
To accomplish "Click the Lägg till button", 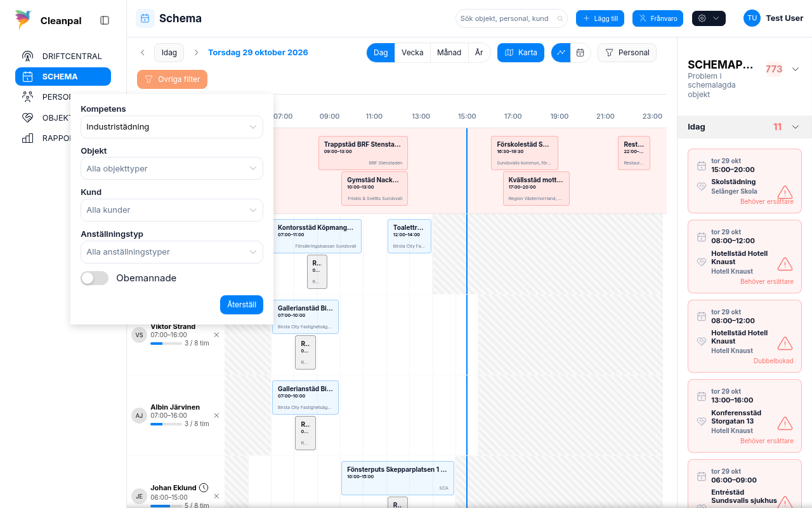I will pos(600,18).
